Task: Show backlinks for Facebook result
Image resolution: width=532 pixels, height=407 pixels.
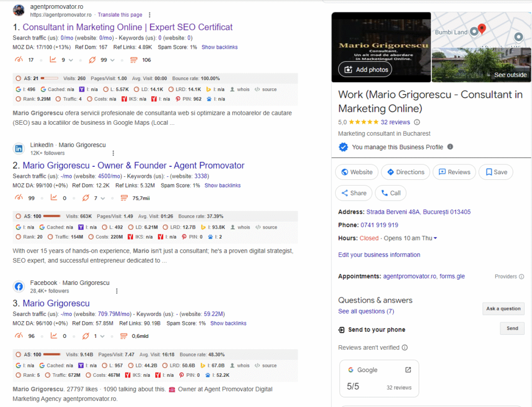Action: [229, 323]
